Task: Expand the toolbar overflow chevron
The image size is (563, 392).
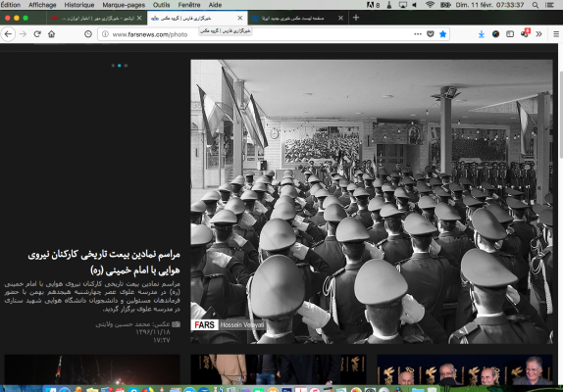Action: [x=538, y=34]
